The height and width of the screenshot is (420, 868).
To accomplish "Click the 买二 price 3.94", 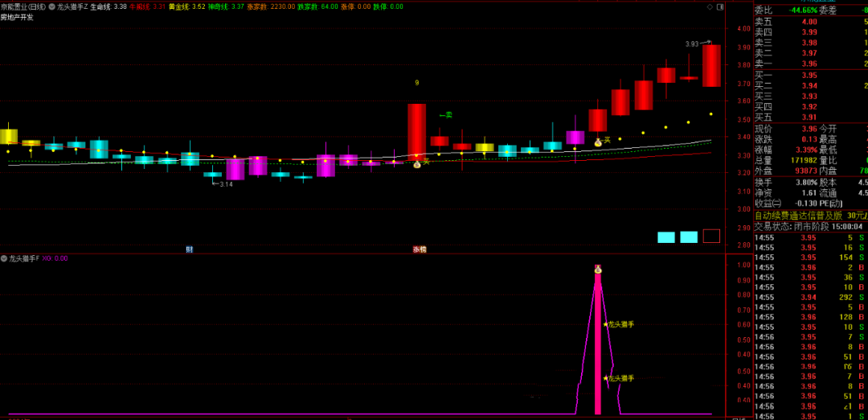I will pyautogui.click(x=809, y=86).
